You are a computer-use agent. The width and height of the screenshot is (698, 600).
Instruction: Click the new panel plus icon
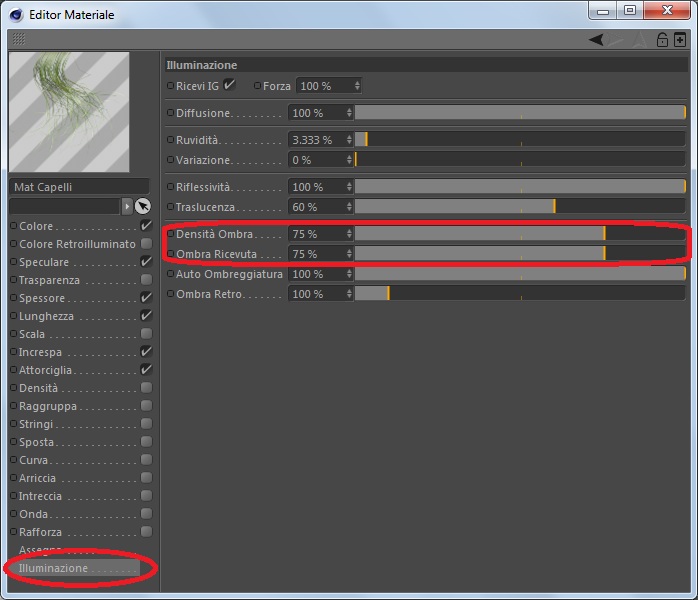(x=679, y=40)
